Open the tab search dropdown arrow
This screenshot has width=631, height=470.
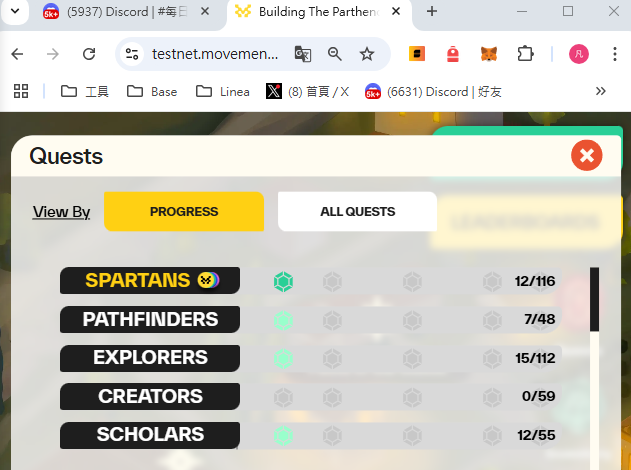[15, 11]
